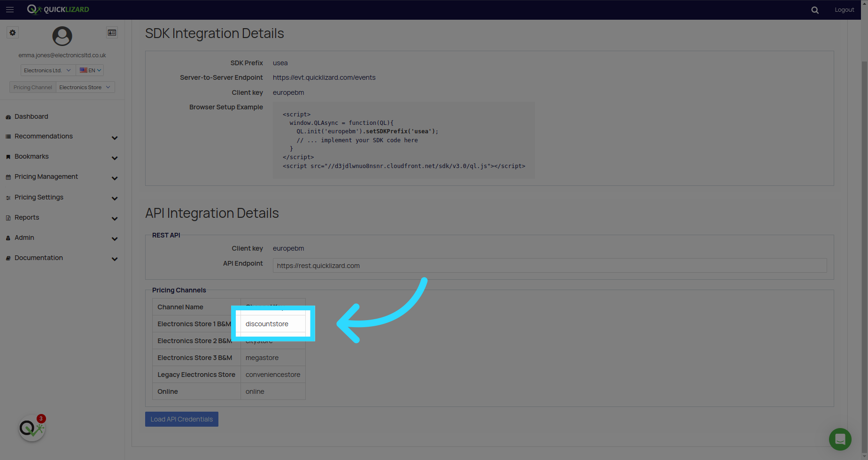Click the Logout link
Screen dimensions: 868x460
pyautogui.click(x=844, y=10)
